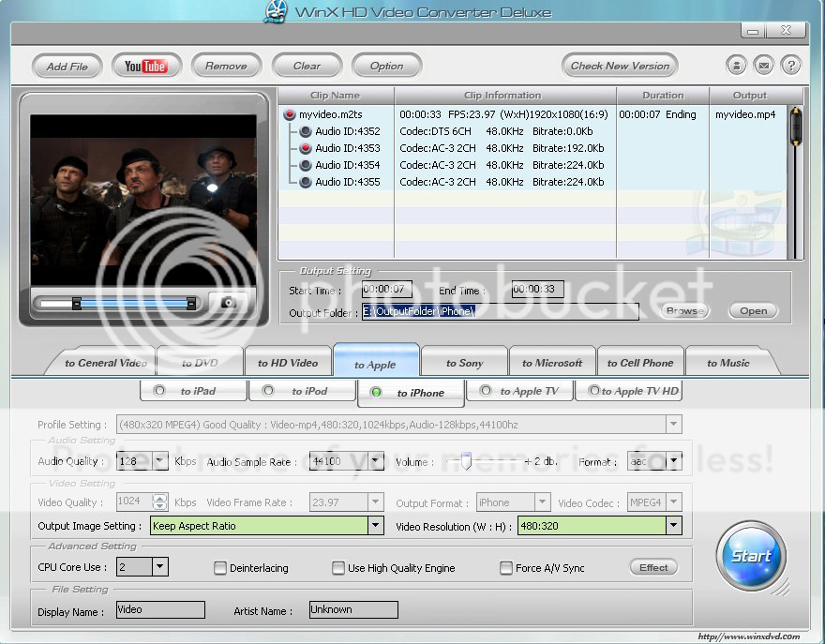Switch to the to DVD tab
This screenshot has height=644, width=825.
coord(200,363)
